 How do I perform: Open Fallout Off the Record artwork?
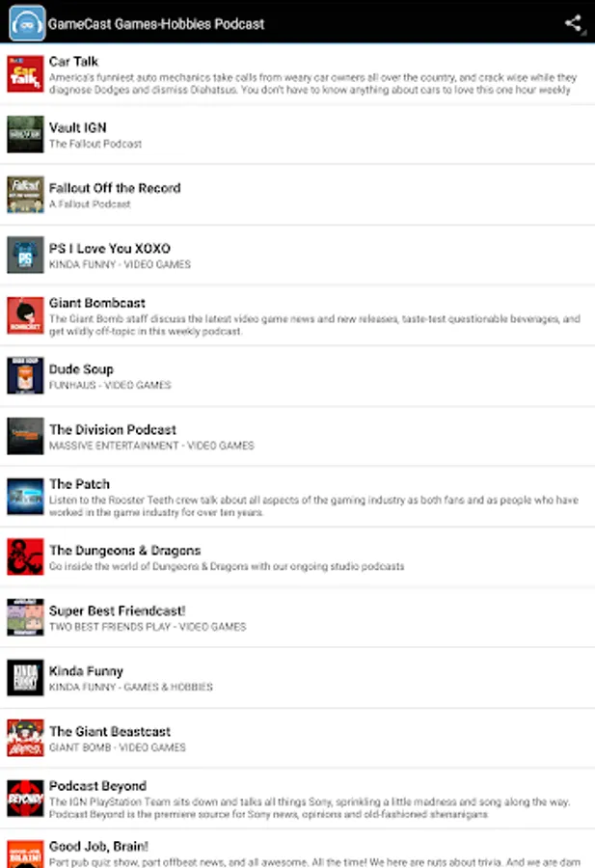point(25,194)
